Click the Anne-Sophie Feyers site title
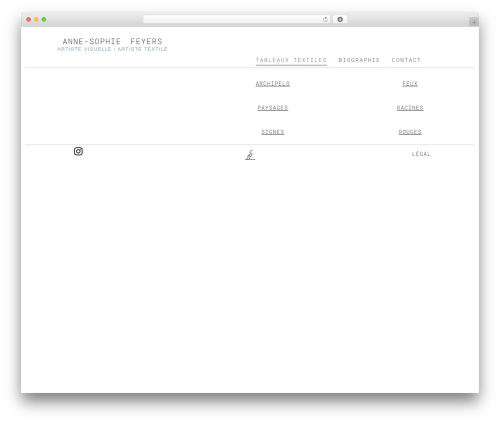 pyautogui.click(x=112, y=41)
